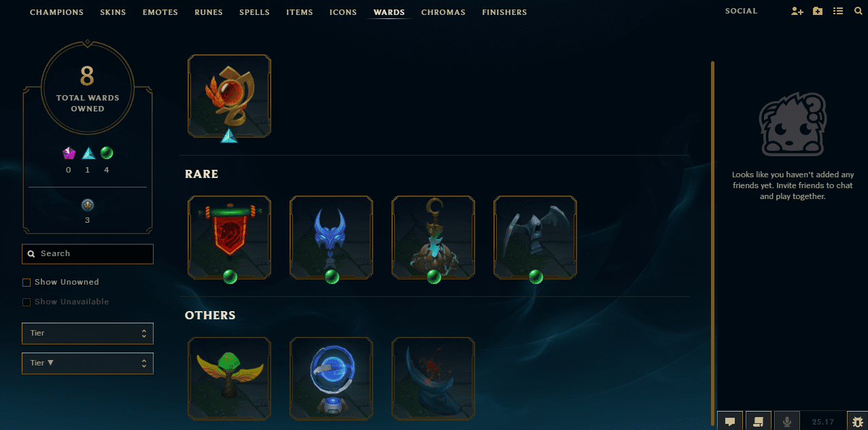Image resolution: width=868 pixels, height=430 pixels.
Task: Click the add friend icon
Action: [797, 12]
